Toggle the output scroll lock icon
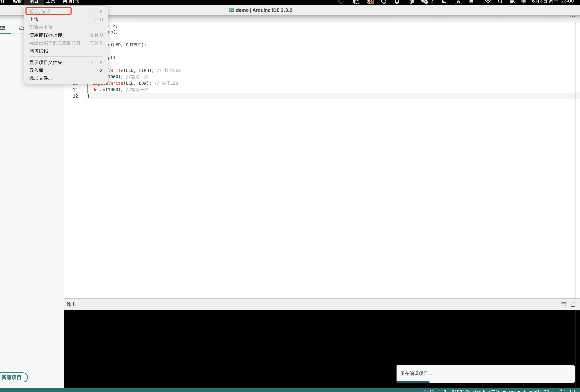The height and width of the screenshot is (392, 580). click(x=573, y=304)
